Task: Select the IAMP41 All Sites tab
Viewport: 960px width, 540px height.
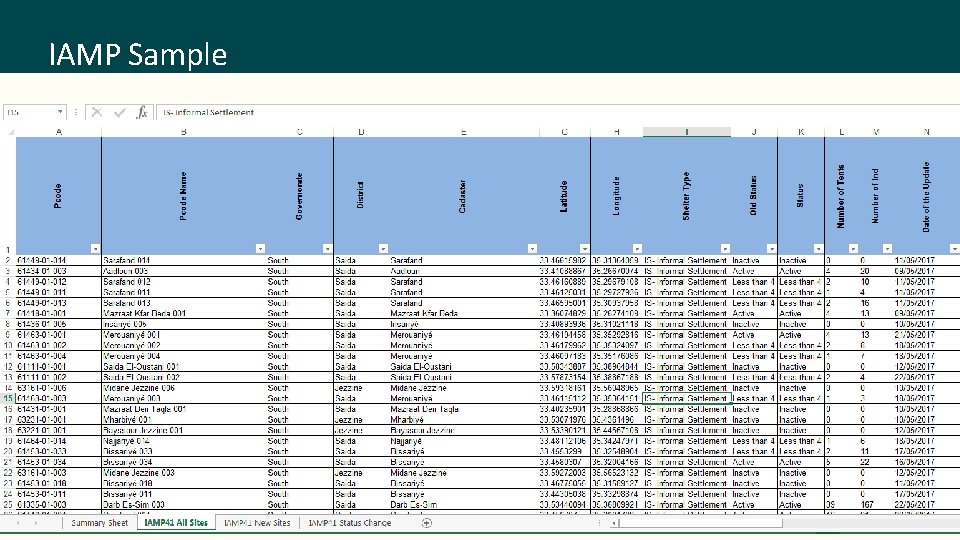Action: (x=176, y=523)
